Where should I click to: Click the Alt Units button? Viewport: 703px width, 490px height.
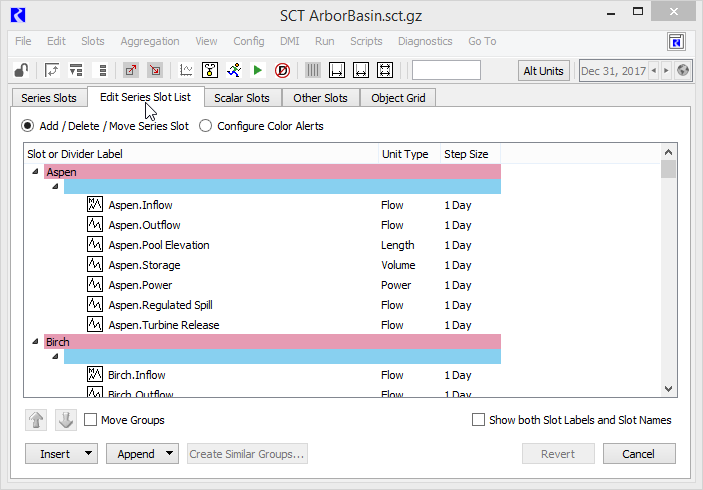point(544,70)
